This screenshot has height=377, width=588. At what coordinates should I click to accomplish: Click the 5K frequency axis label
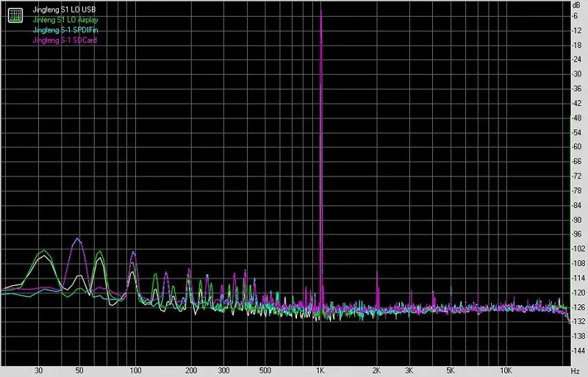(451, 370)
